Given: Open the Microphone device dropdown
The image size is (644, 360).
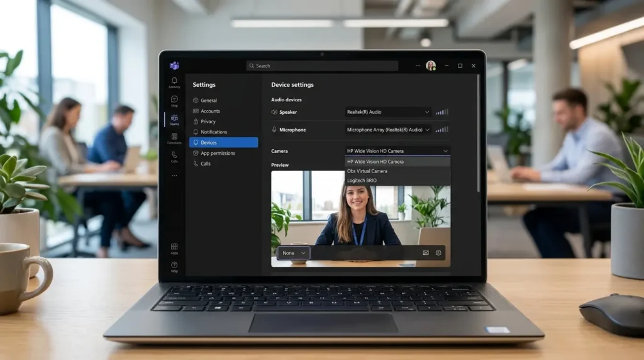Looking at the screenshot, I should pyautogui.click(x=388, y=130).
